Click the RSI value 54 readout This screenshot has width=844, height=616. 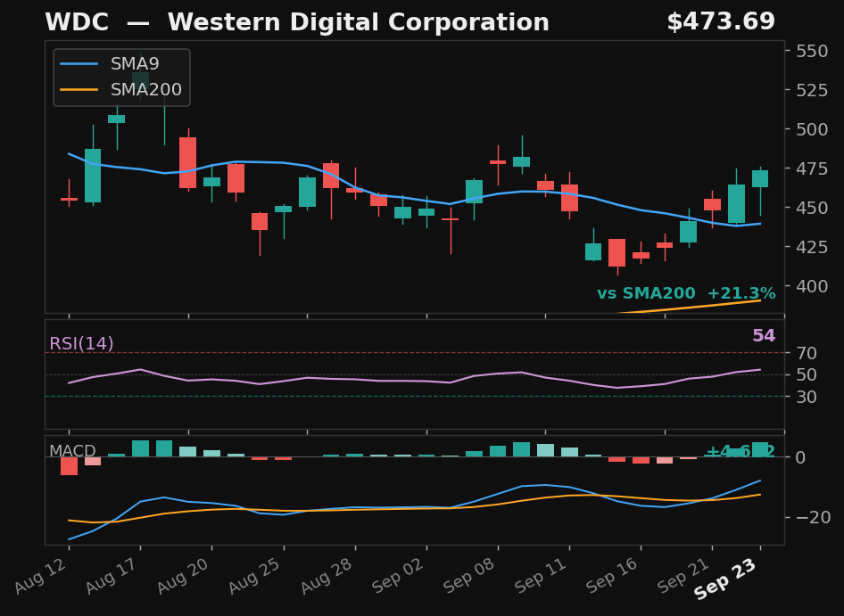point(764,336)
